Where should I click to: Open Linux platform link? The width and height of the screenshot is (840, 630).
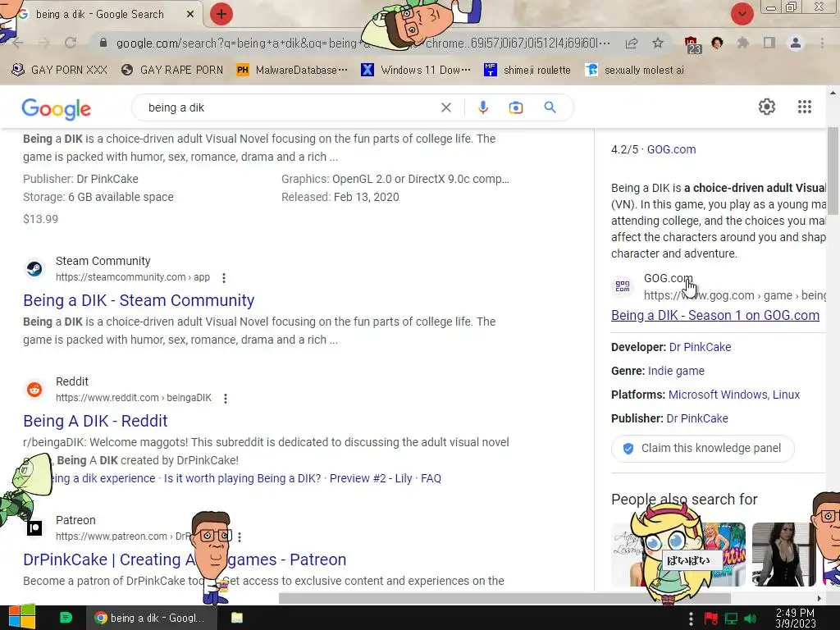point(786,395)
